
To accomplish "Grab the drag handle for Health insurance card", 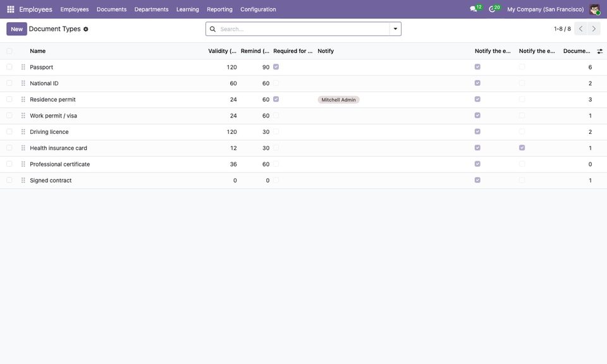I will (x=23, y=148).
